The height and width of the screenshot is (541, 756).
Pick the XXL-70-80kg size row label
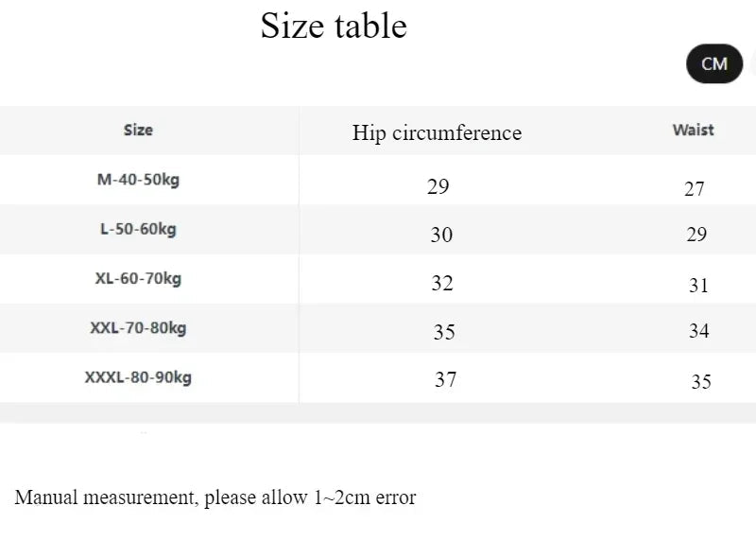click(x=138, y=328)
